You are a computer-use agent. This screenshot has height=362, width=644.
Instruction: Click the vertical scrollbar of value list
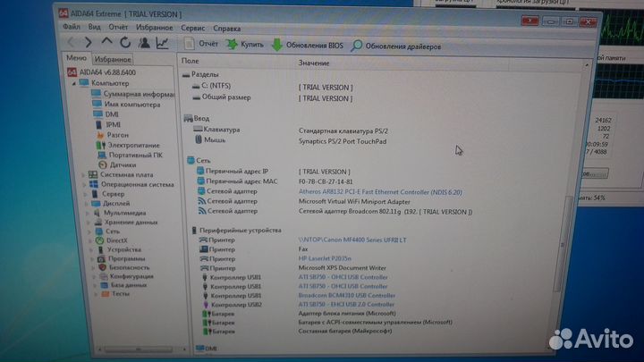click(563, 244)
